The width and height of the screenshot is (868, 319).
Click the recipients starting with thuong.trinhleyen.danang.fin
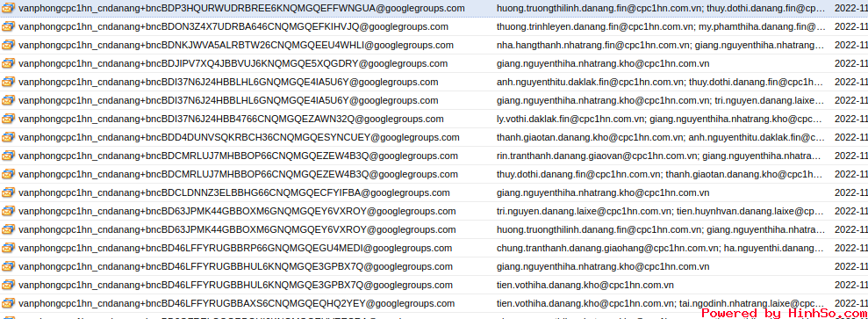[660, 26]
